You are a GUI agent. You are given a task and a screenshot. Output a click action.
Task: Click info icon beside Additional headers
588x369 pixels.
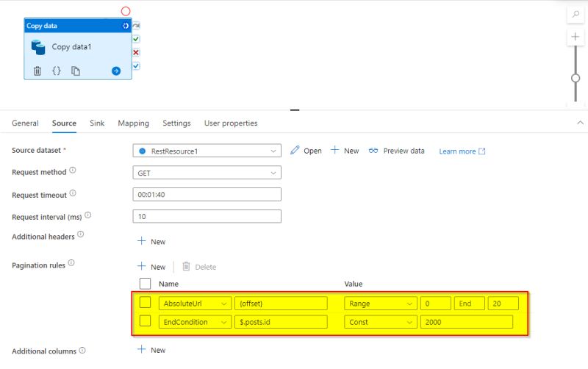pyautogui.click(x=81, y=234)
